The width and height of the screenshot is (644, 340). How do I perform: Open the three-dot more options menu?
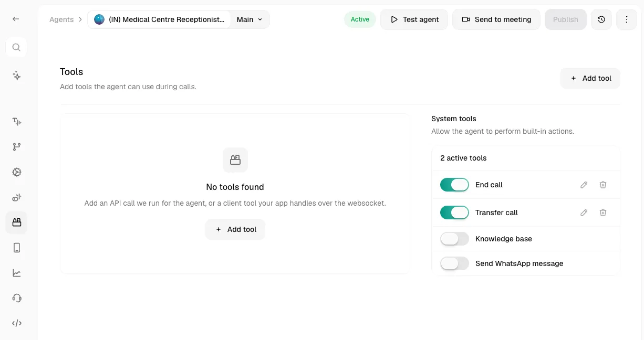627,19
